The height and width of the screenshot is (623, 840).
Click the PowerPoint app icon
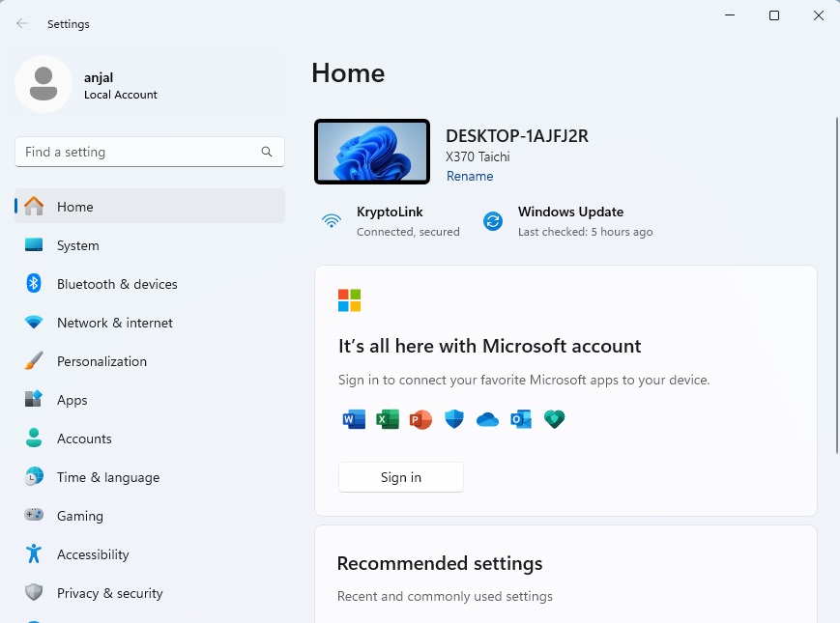[420, 419]
